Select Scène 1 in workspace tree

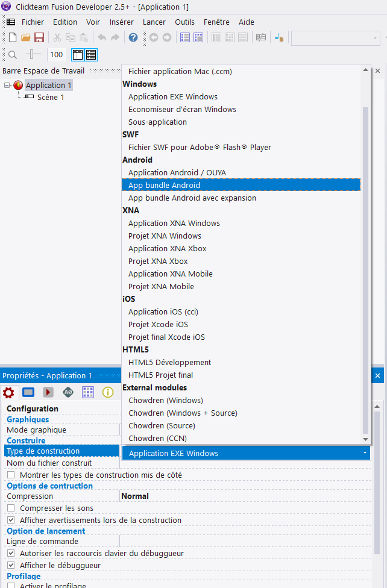[50, 98]
